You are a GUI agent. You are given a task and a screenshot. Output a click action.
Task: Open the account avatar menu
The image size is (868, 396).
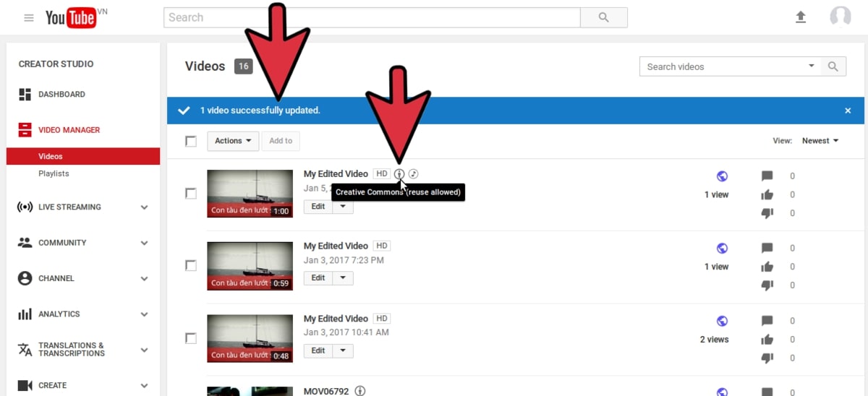tap(841, 17)
